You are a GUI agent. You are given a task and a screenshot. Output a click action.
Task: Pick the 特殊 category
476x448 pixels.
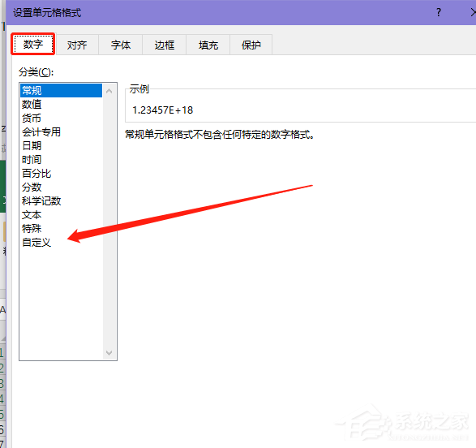pyautogui.click(x=61, y=228)
